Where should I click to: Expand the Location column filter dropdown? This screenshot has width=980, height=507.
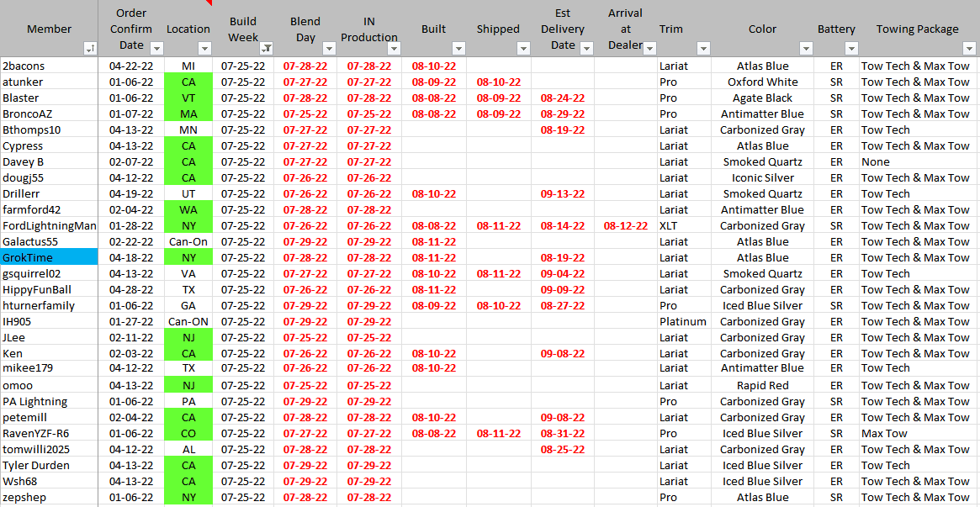click(202, 49)
